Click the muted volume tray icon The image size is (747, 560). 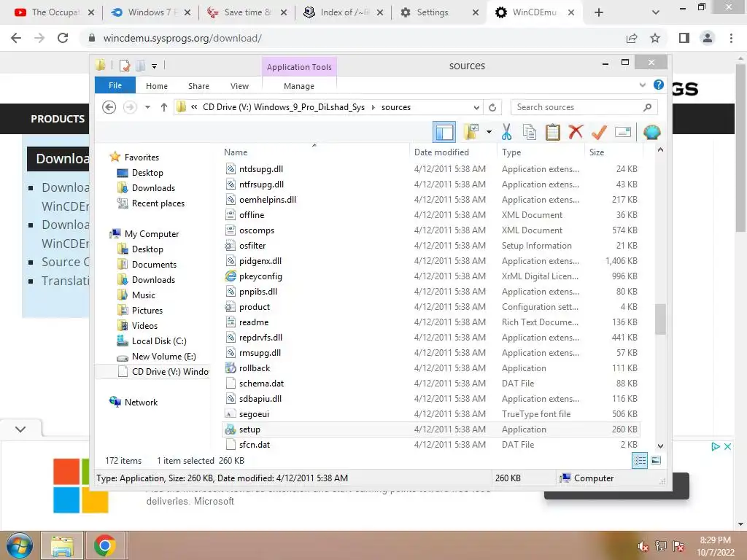(x=643, y=546)
